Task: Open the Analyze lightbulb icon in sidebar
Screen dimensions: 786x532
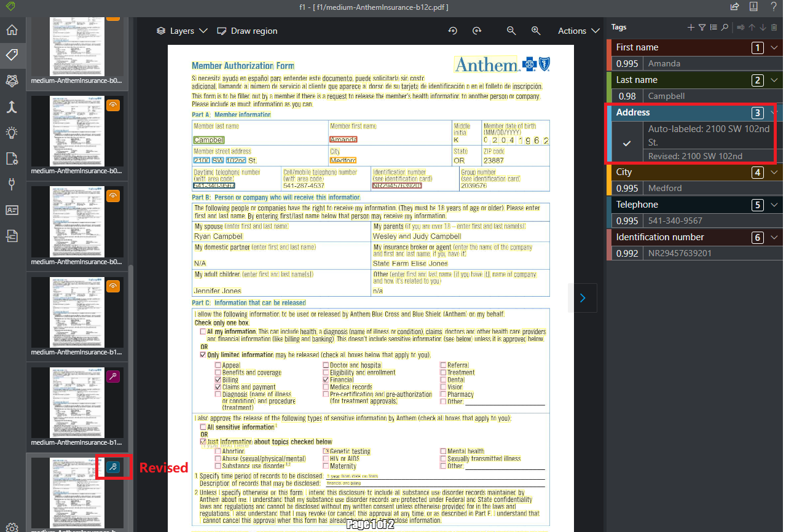Action: pos(12,132)
